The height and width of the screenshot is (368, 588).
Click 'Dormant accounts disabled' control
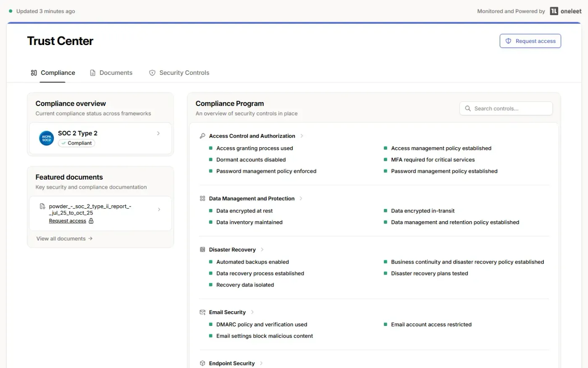coord(251,160)
